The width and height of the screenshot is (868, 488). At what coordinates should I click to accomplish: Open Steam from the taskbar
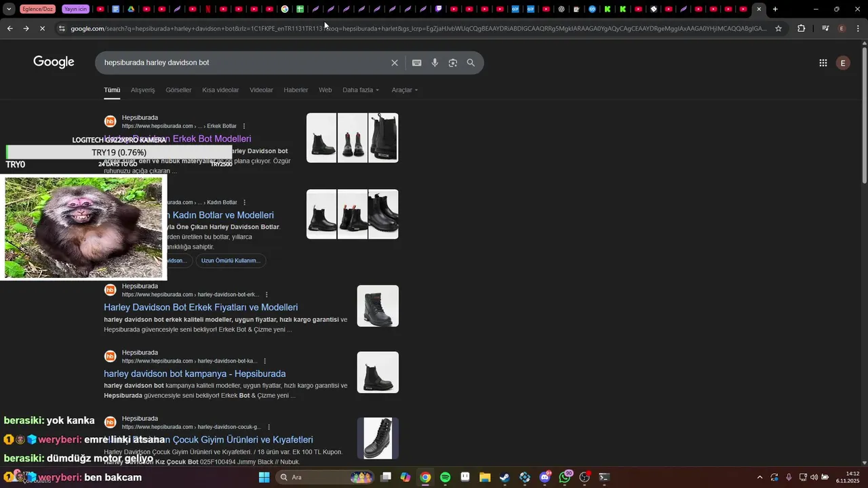(x=505, y=477)
